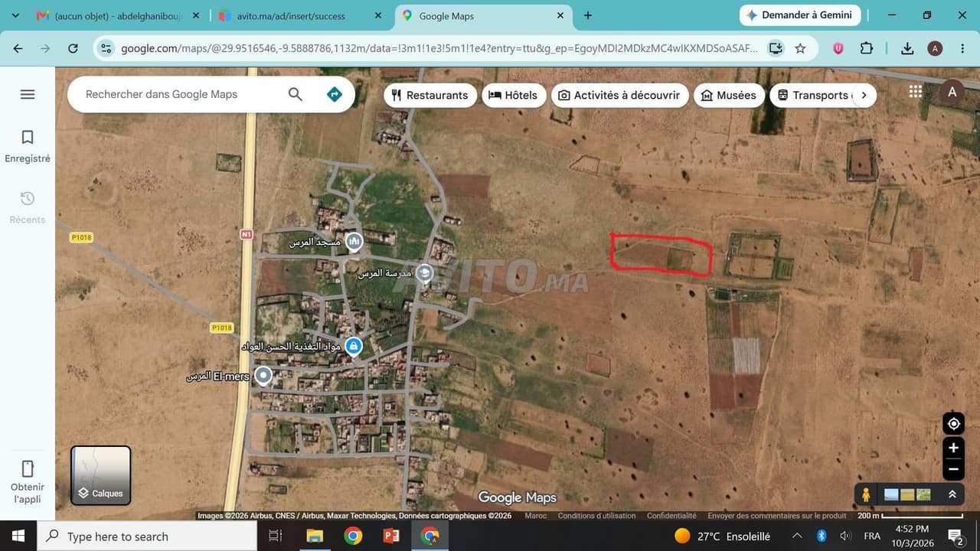Click the Windows taskbar search box
Image resolution: width=980 pixels, height=551 pixels.
pos(147,536)
